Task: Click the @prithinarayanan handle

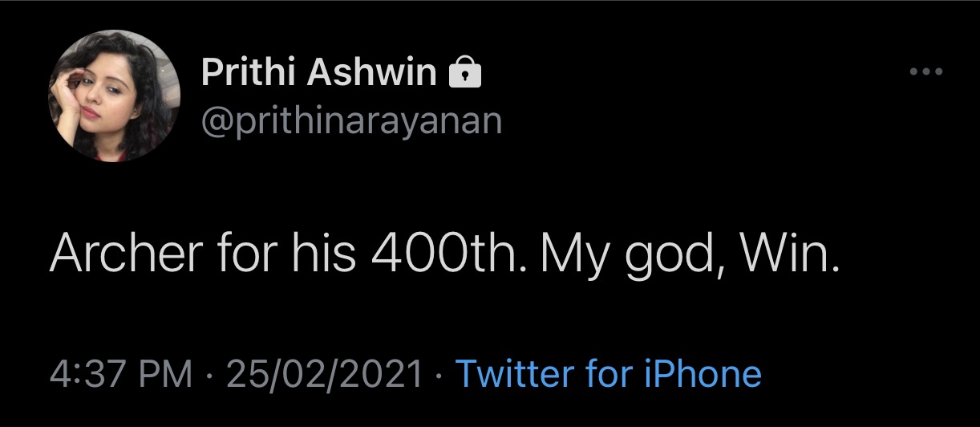Action: point(351,121)
